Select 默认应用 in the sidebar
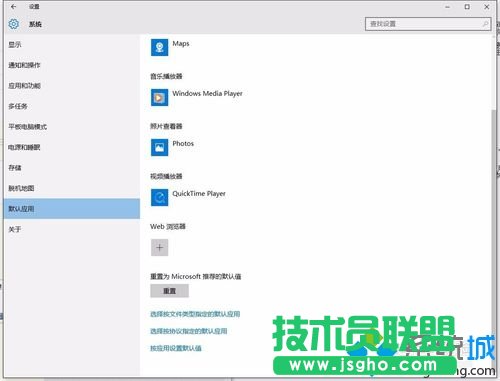This screenshot has width=500, height=381. click(x=72, y=209)
